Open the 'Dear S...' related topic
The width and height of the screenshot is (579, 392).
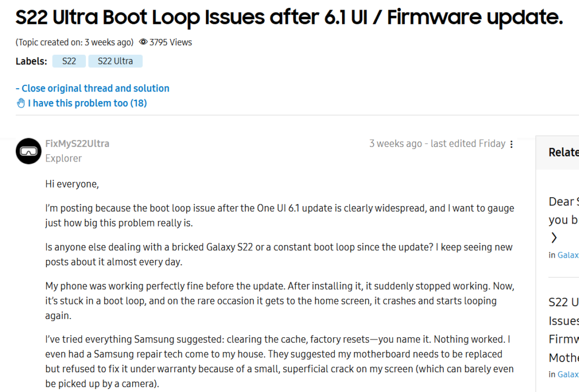tap(564, 210)
